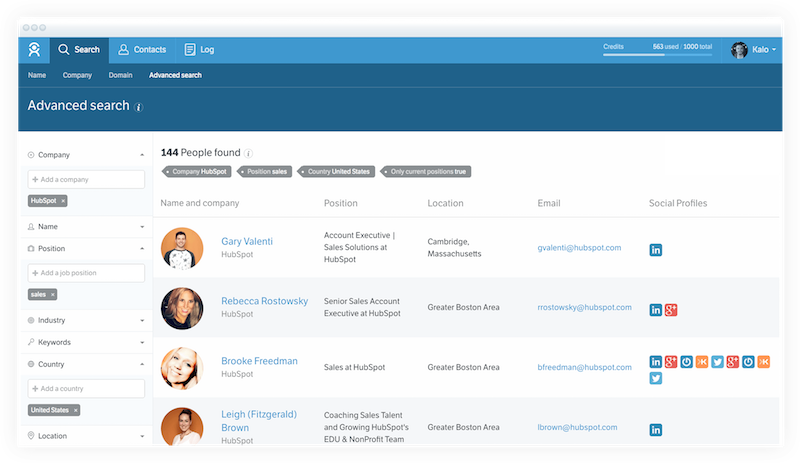Expand the Name filter section
This screenshot has width=800, height=463.
[142, 227]
